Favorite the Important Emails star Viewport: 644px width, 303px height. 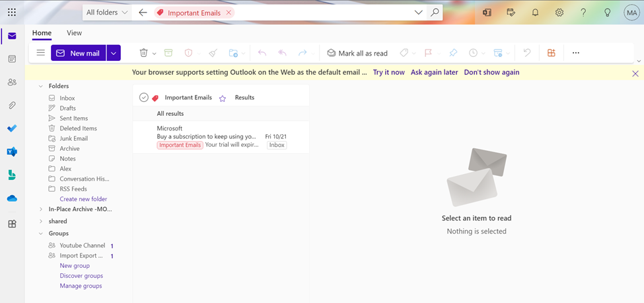[x=223, y=98]
